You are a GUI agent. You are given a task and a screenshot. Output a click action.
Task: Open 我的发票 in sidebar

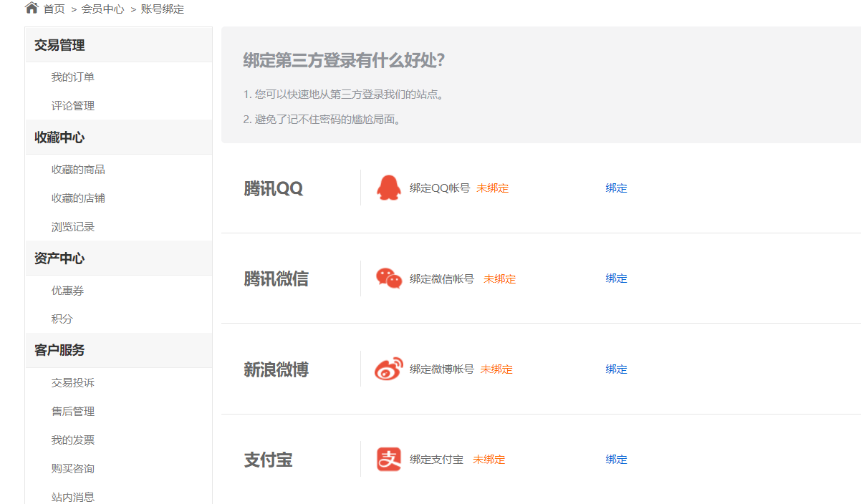(x=73, y=440)
